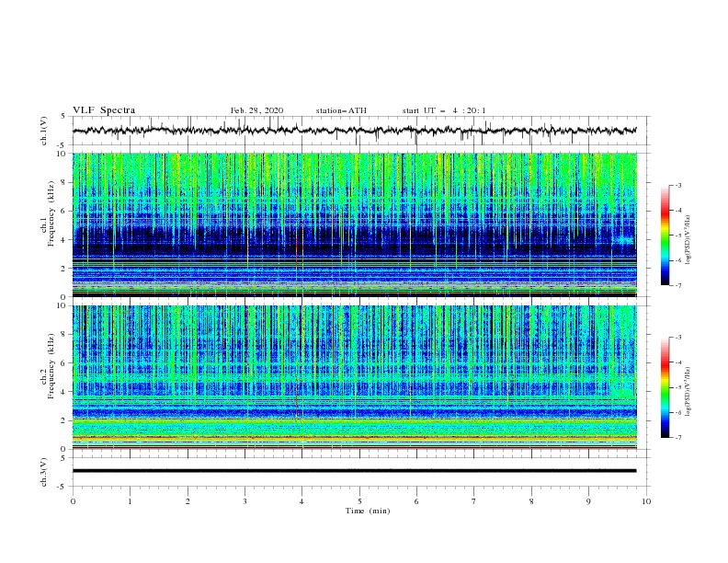
Task: Click the "-3" tick on the upper color bar
Action: 677,185
